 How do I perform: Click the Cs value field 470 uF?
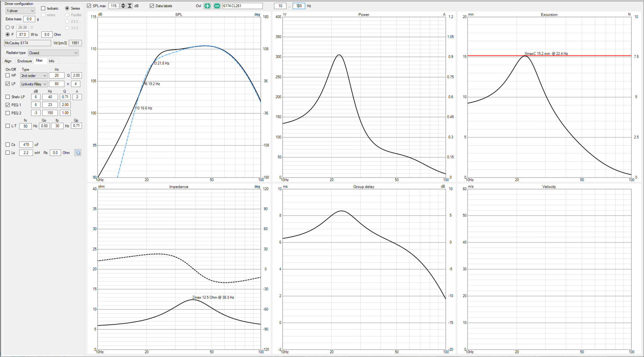pyautogui.click(x=26, y=145)
